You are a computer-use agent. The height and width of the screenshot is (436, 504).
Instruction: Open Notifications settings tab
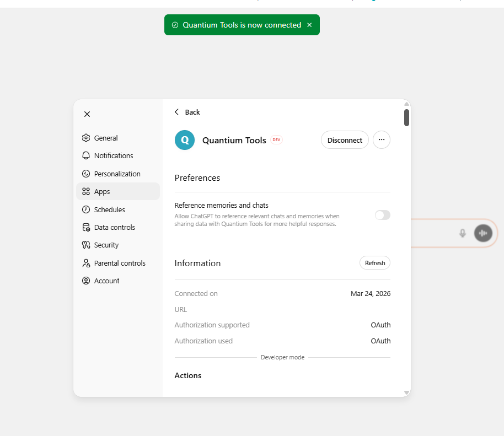click(x=118, y=155)
